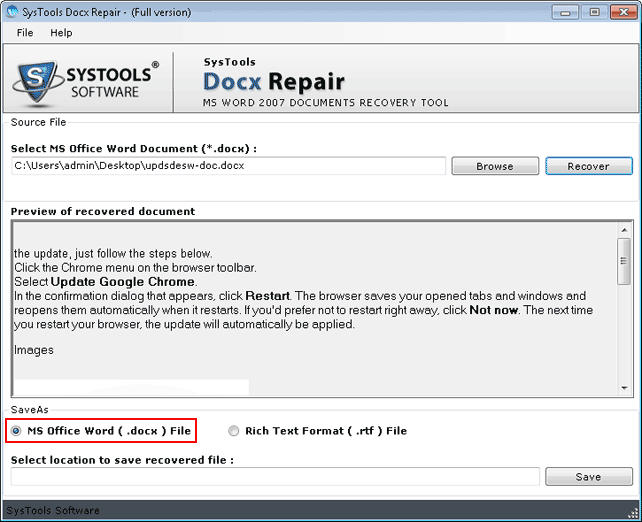
Task: Click the preview scrollbar up arrow
Action: pyautogui.click(x=624, y=230)
